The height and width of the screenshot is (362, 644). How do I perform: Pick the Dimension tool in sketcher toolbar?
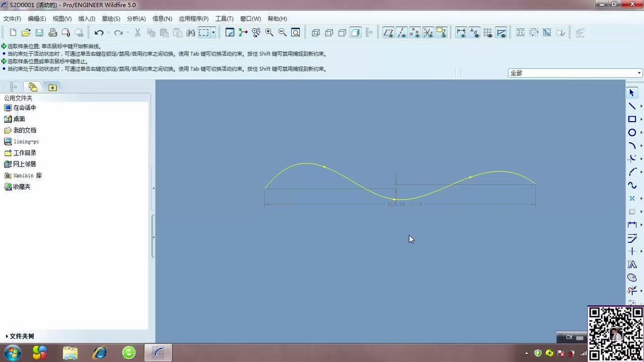(632, 225)
